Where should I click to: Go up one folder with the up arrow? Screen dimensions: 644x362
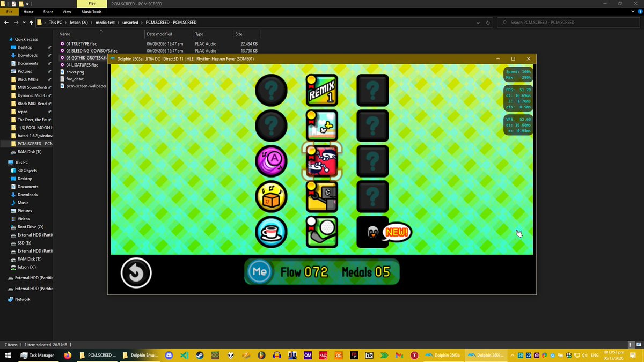(x=32, y=23)
